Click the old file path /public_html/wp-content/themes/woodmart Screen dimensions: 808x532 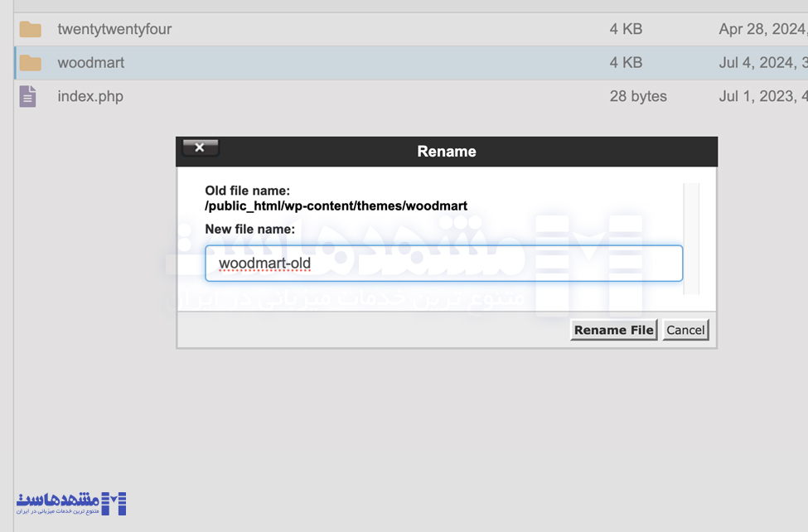click(x=336, y=206)
